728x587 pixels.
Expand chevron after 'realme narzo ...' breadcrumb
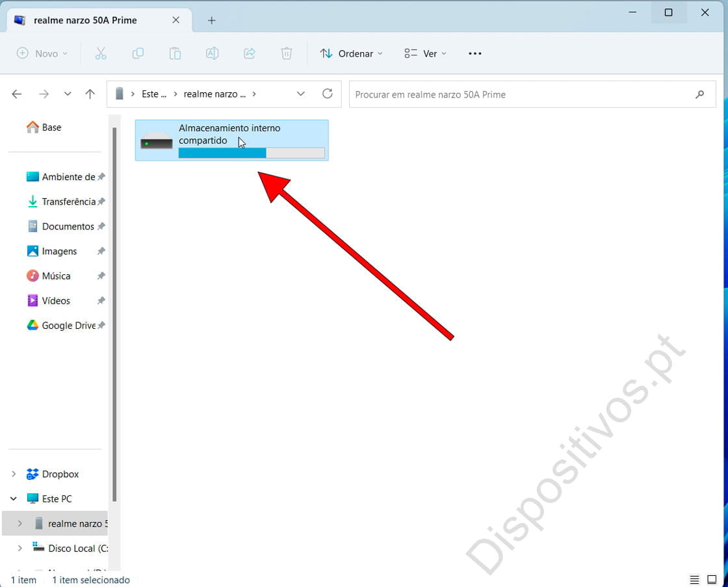254,94
